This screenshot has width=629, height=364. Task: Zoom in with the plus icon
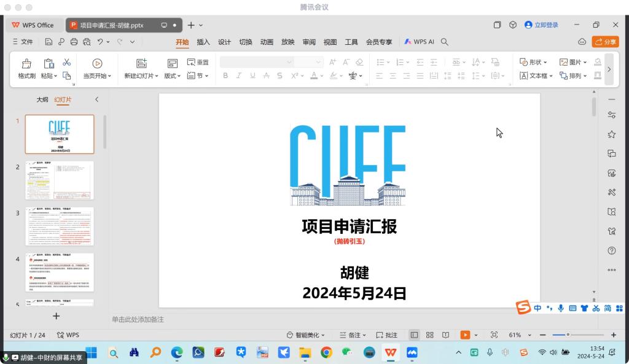point(614,335)
